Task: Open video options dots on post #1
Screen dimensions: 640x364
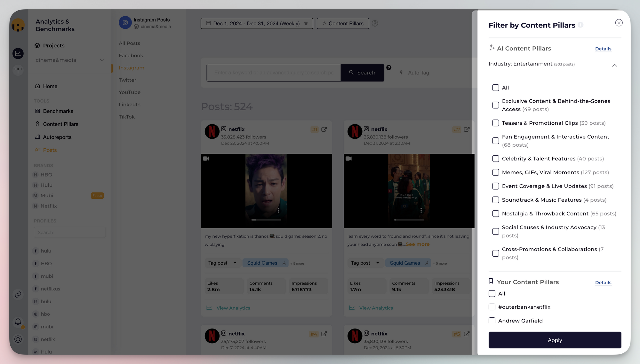Action: click(x=278, y=210)
